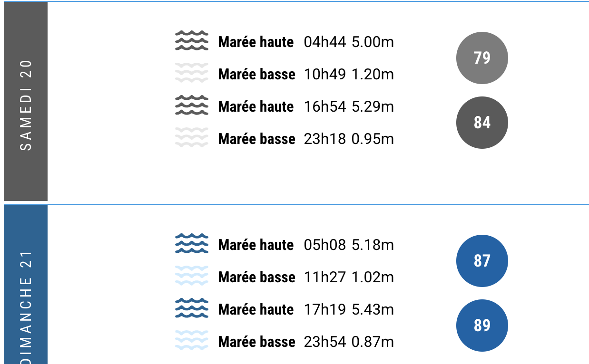589x364 pixels.
Task: Click Sunday's 23h54 low tide wave icon
Action: pos(192,341)
